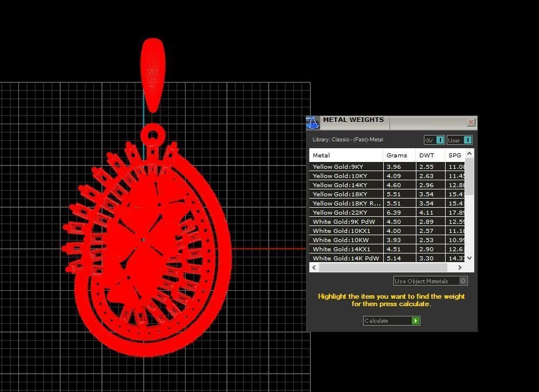Click the DWT column header
539x392 pixels.
(430, 155)
